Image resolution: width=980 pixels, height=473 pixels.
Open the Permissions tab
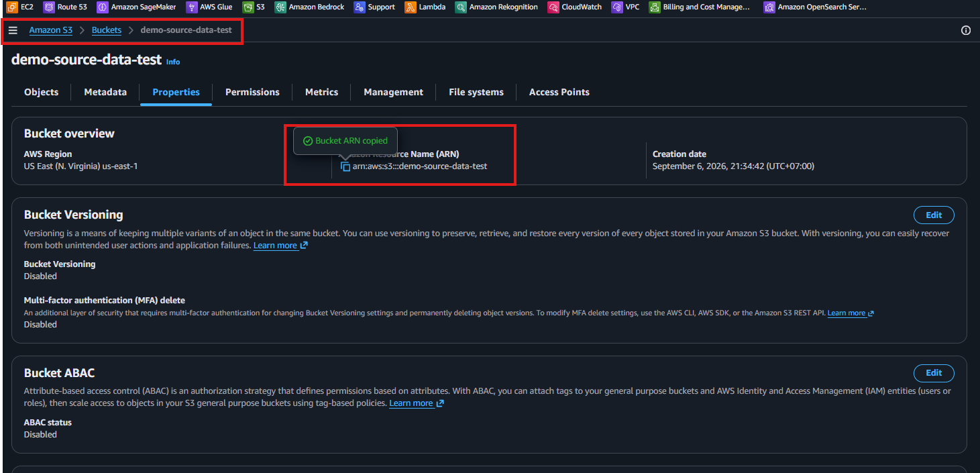coord(252,92)
